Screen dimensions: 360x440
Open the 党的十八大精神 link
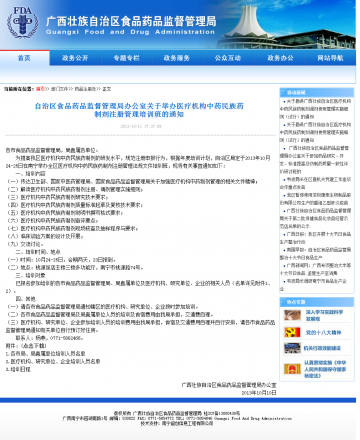(x=323, y=333)
